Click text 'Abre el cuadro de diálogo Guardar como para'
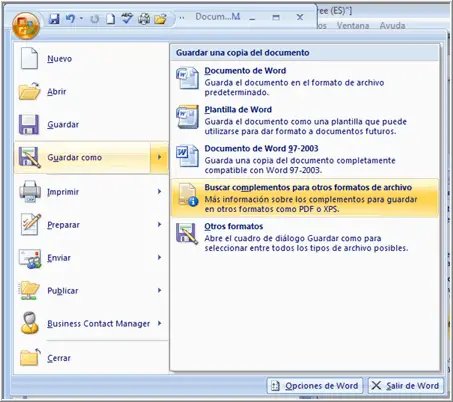The width and height of the screenshot is (453, 402). (x=293, y=238)
